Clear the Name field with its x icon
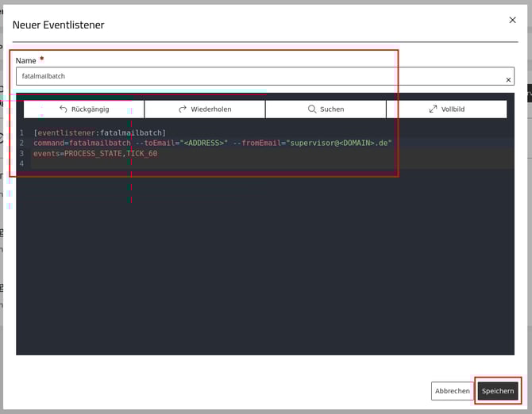Viewport: 532px width, 414px height. tap(509, 79)
